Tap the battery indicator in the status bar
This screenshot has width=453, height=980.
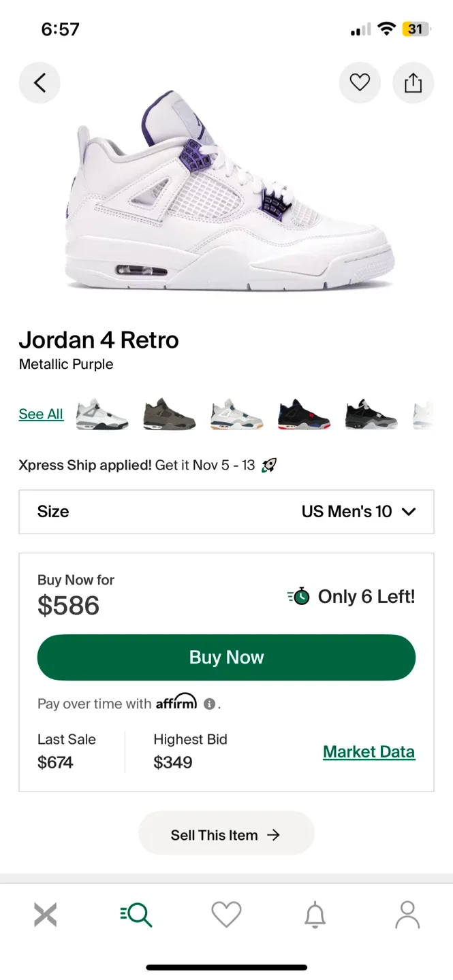pyautogui.click(x=415, y=29)
